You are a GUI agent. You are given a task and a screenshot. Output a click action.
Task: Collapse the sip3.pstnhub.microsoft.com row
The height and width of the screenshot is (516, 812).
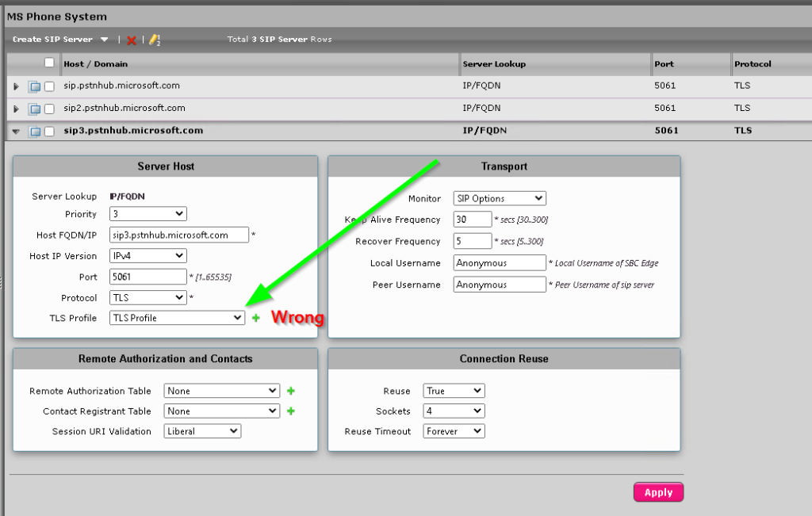click(16, 132)
